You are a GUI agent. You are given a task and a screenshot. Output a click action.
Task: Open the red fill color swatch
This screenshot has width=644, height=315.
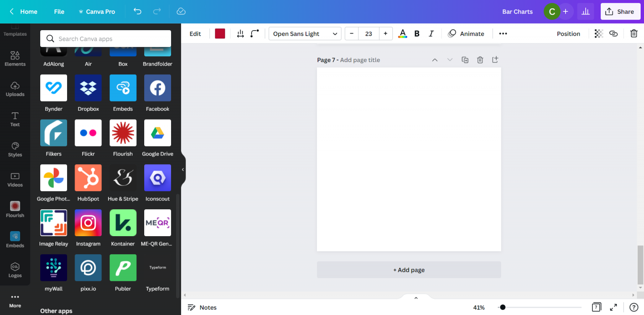click(x=220, y=33)
